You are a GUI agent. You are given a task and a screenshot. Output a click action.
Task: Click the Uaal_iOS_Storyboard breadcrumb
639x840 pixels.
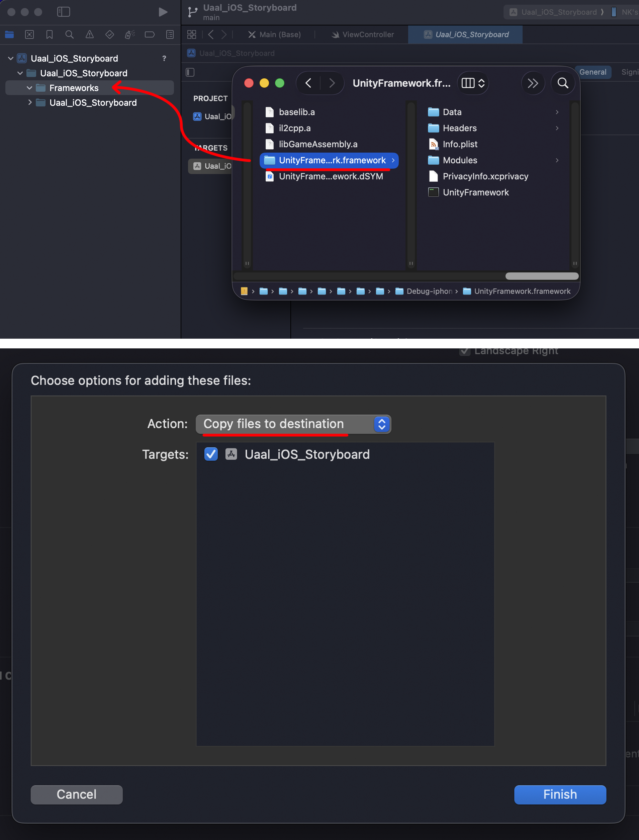tap(232, 53)
